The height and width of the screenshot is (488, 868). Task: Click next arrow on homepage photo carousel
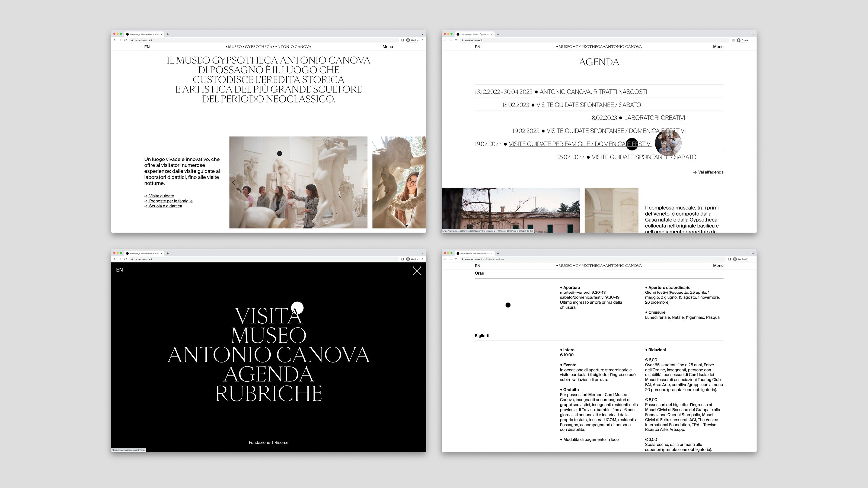[x=422, y=182]
